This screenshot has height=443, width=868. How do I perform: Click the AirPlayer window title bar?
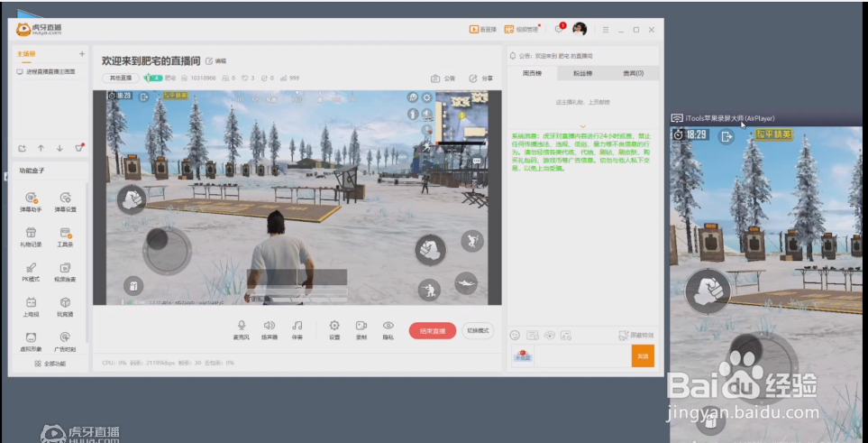766,118
